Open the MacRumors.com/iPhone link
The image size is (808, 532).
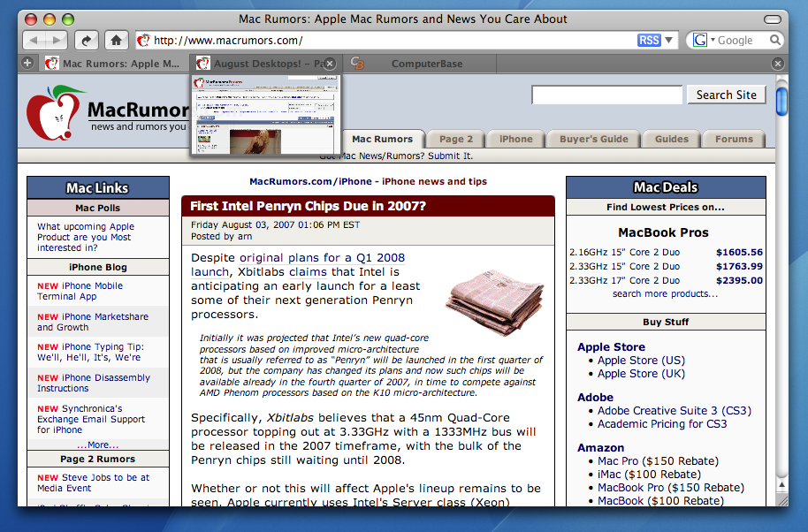[x=310, y=181]
